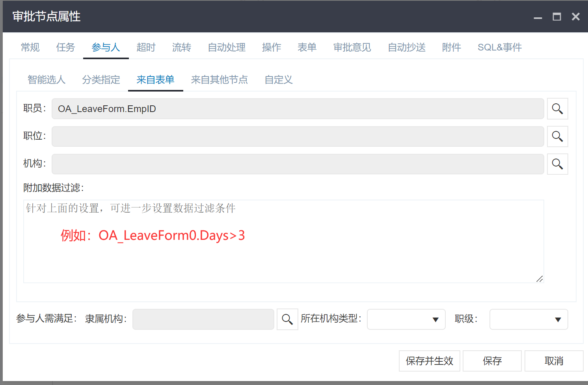Click the 保存并生效 button
Screen dimensions: 588x385
(x=429, y=361)
